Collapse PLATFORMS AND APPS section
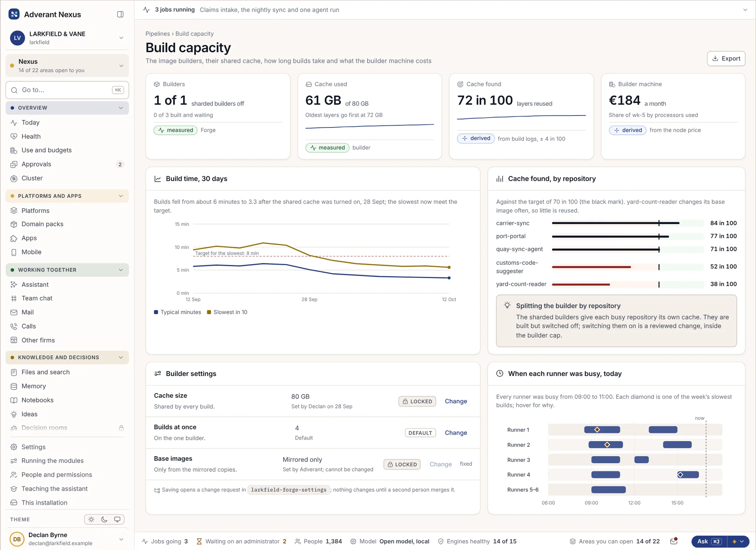The image size is (756, 550). tap(67, 196)
